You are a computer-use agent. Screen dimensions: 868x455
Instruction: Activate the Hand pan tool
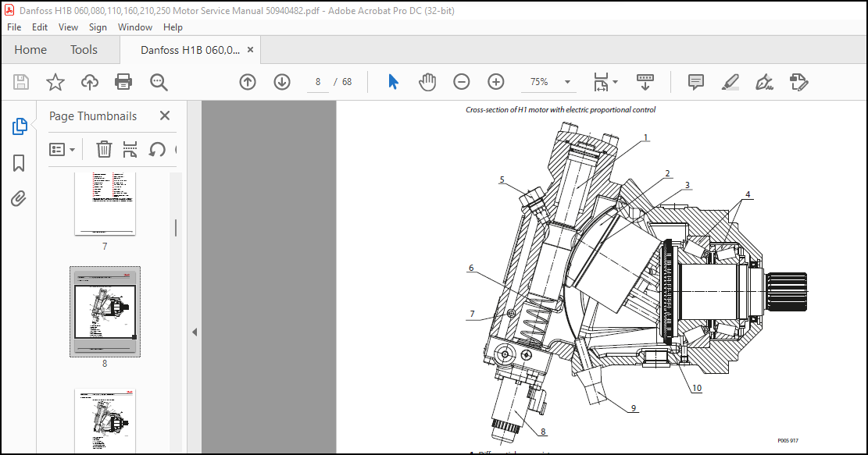pos(427,82)
